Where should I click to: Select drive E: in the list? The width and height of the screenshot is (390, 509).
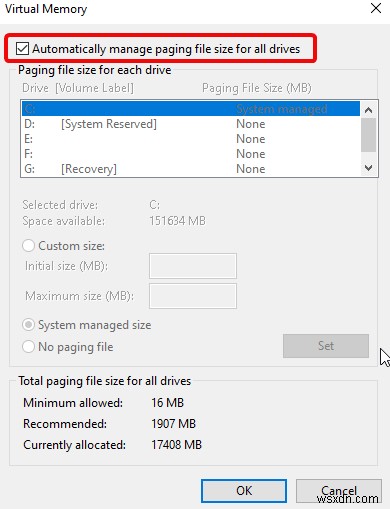(191, 139)
